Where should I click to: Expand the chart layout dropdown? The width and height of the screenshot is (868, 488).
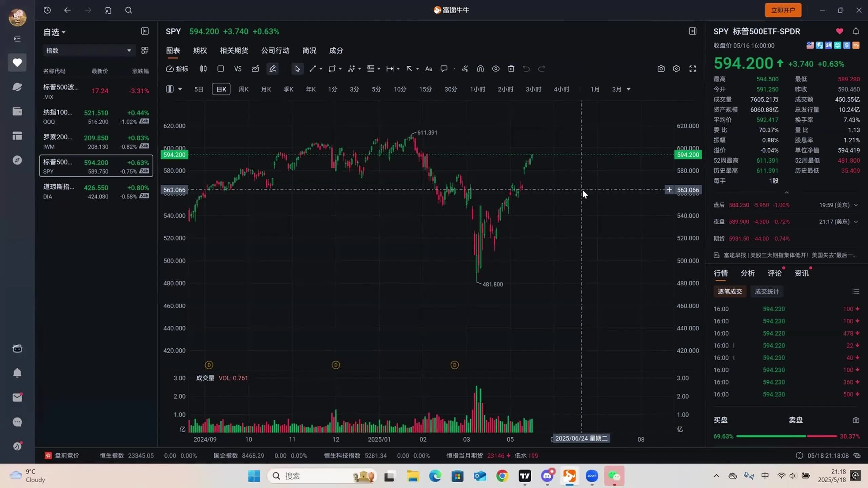(x=180, y=89)
